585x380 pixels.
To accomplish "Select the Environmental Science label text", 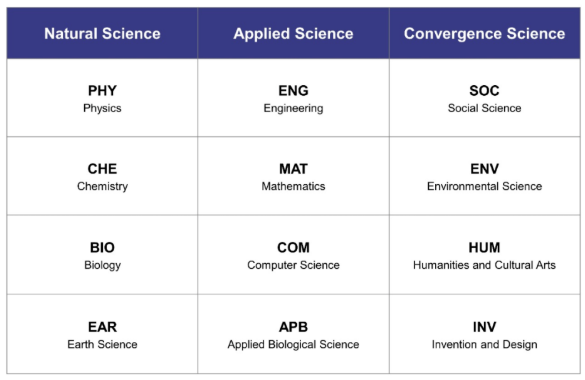I will pos(485,186).
